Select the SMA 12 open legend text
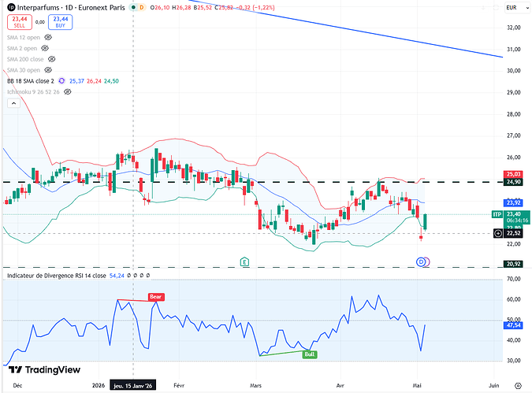This screenshot has width=532, height=393. click(24, 37)
